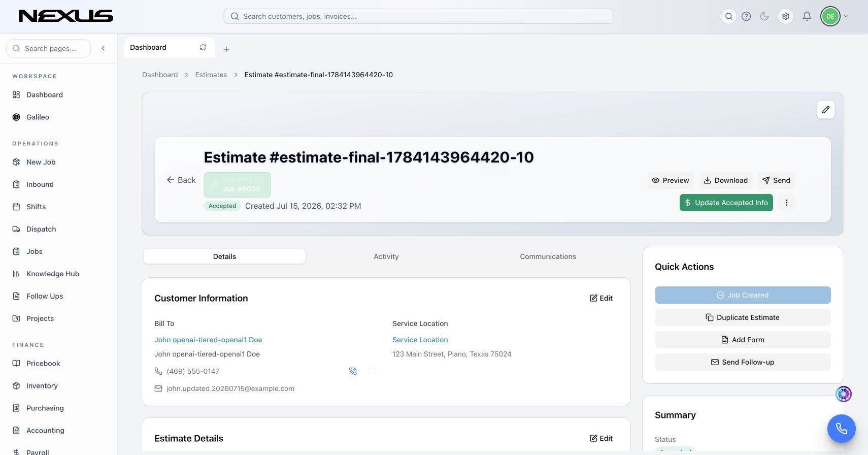
Task: Click the Dashboard breadcrumb link
Action: [x=160, y=75]
